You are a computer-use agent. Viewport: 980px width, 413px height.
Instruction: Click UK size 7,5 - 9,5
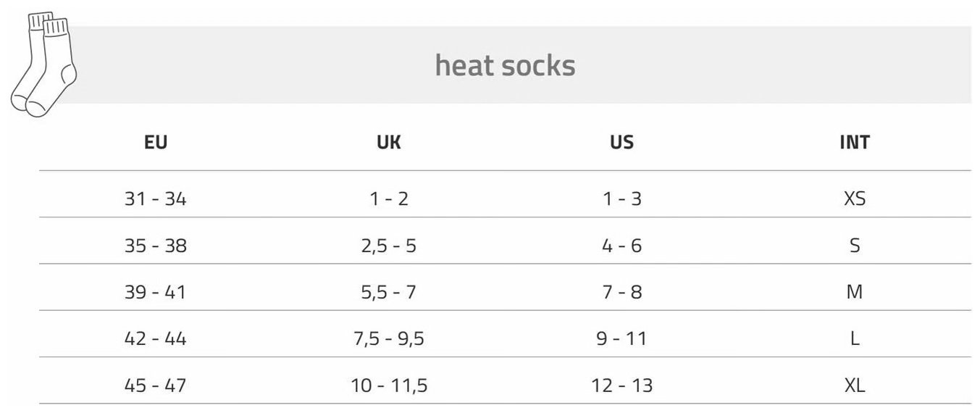tap(389, 338)
